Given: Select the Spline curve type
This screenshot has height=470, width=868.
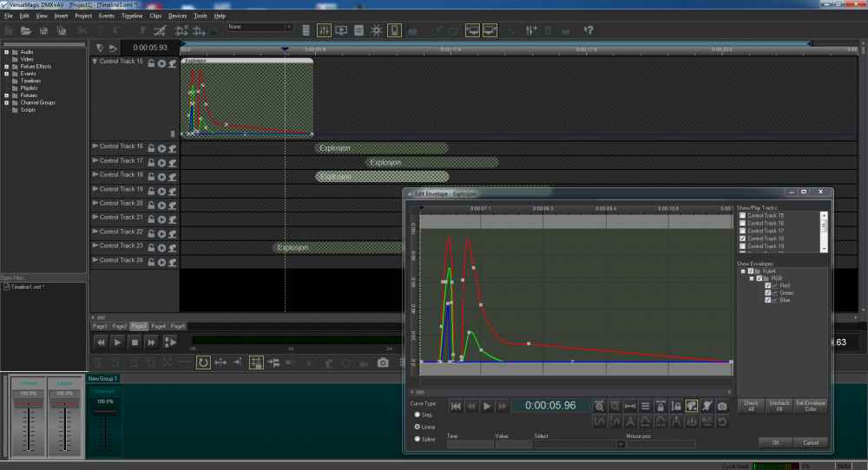Looking at the screenshot, I should (x=418, y=440).
